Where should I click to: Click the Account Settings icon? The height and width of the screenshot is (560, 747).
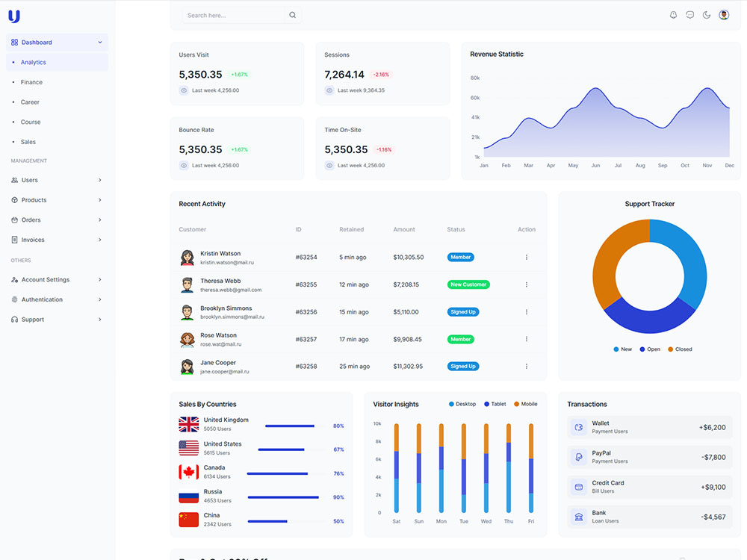(x=16, y=279)
